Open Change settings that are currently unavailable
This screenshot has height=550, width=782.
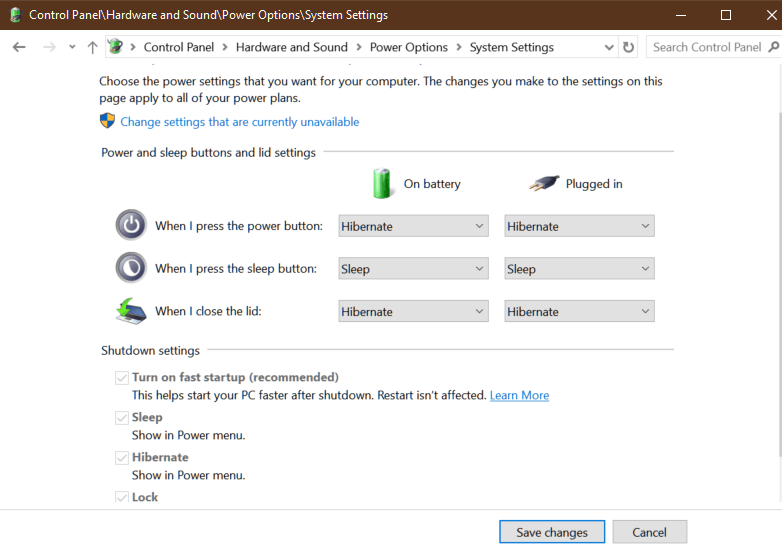pos(240,122)
